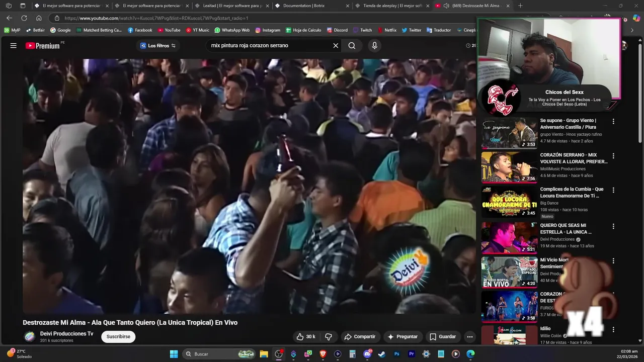This screenshot has height=362, width=644.
Task: Open a new browser tab
Action: pyautogui.click(x=520, y=6)
